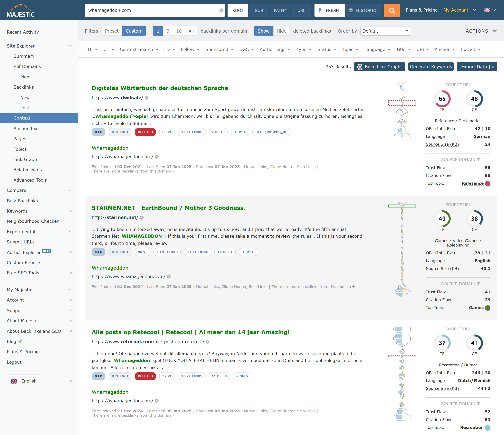Click the Build Link Graph button
The height and width of the screenshot is (435, 504).
tap(379, 66)
